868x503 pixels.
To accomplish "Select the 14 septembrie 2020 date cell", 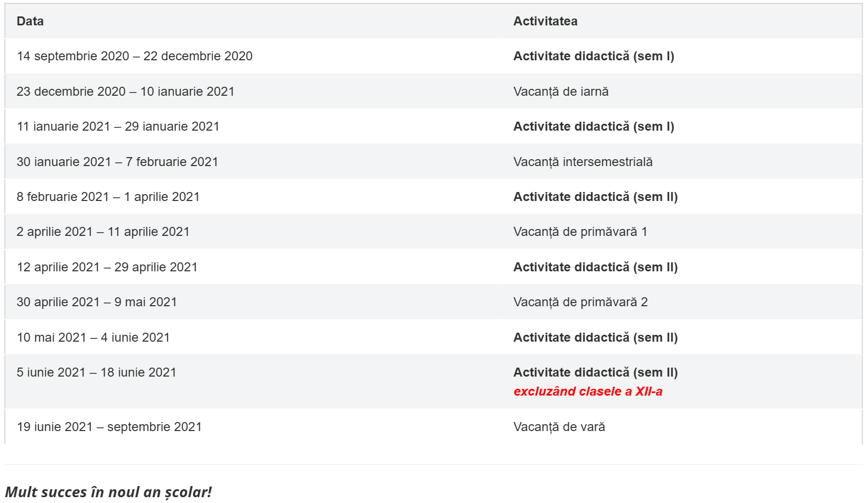I will click(134, 56).
